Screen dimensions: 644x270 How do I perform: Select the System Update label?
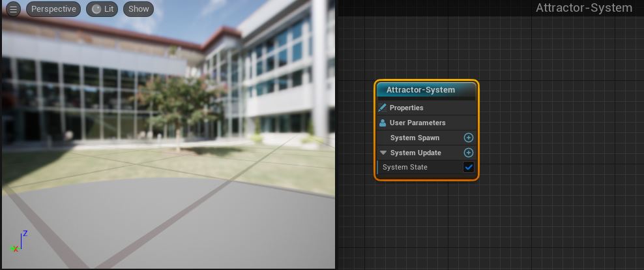415,153
